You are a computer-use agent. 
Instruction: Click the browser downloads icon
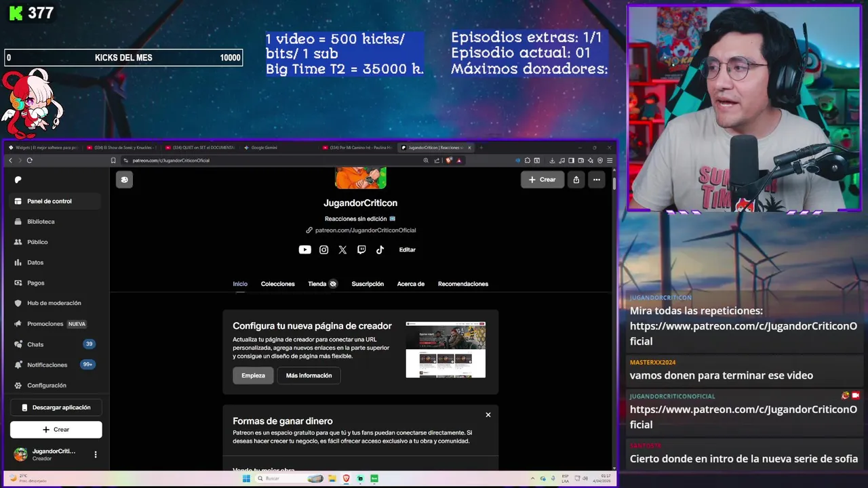tap(552, 161)
